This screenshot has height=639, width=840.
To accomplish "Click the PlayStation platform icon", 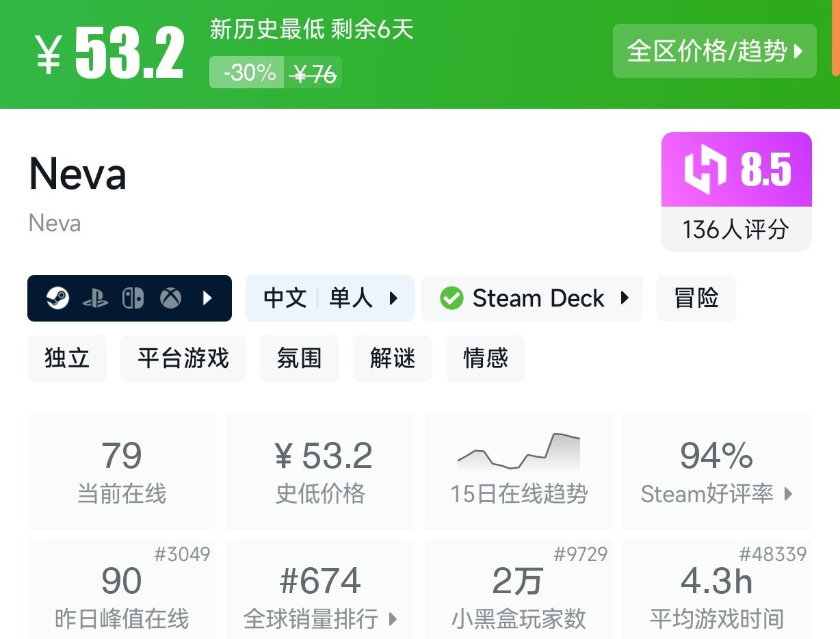I will (95, 298).
